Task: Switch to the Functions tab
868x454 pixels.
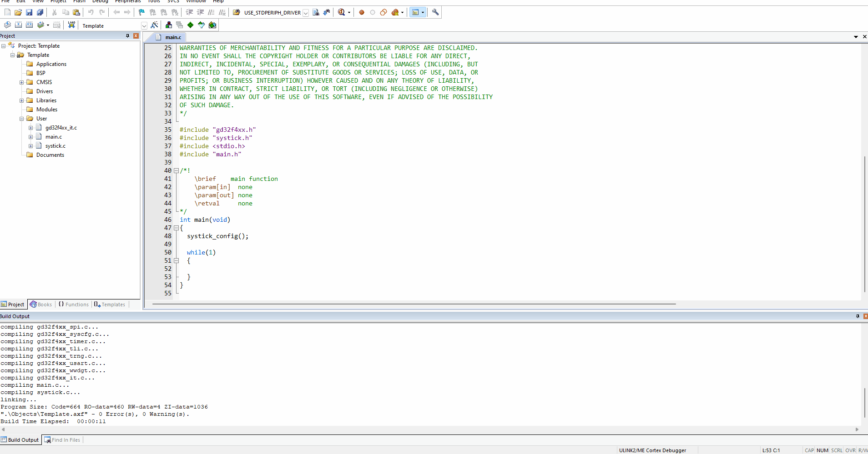Action: point(74,304)
